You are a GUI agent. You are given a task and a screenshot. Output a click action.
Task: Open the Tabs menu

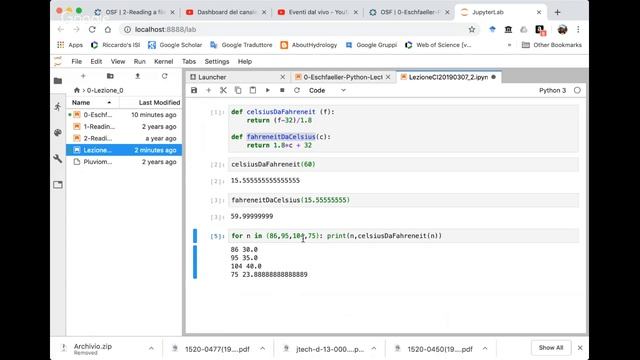[189, 61]
